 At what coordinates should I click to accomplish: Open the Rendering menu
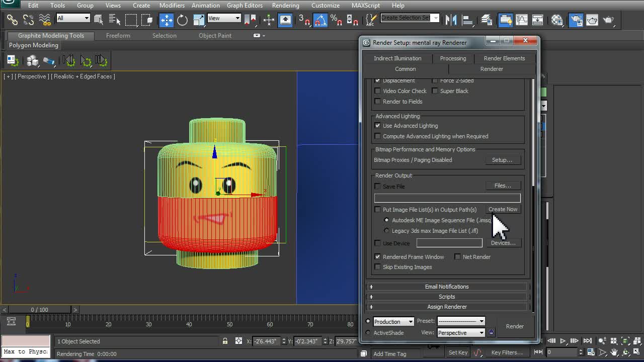(285, 6)
